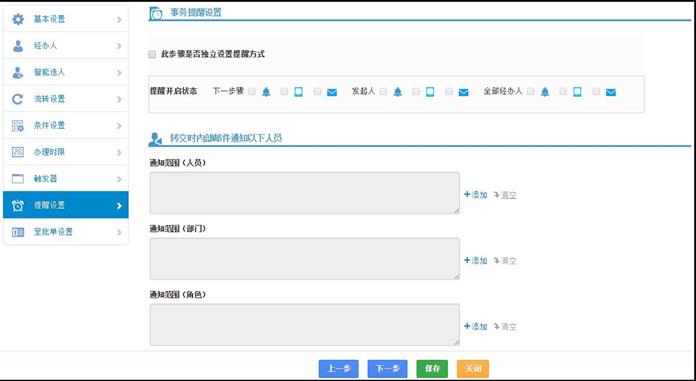Image resolution: width=696 pixels, height=381 pixels.
Task: Open the 条件设置 menu item
Action: click(x=66, y=126)
